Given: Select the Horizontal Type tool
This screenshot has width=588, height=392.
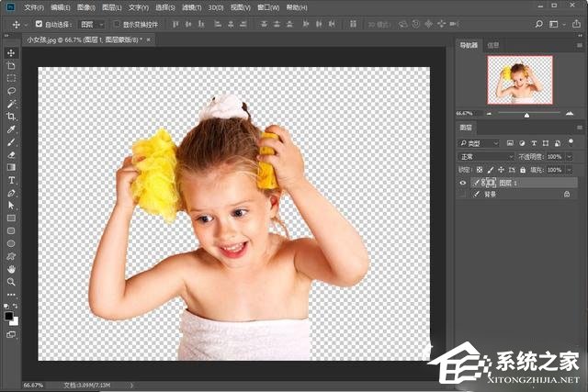Looking at the screenshot, I should 11,180.
